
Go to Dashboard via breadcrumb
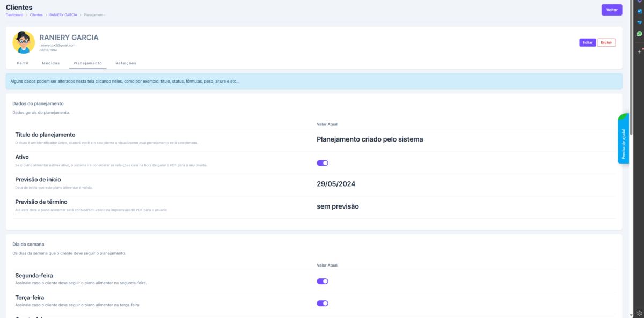point(14,15)
